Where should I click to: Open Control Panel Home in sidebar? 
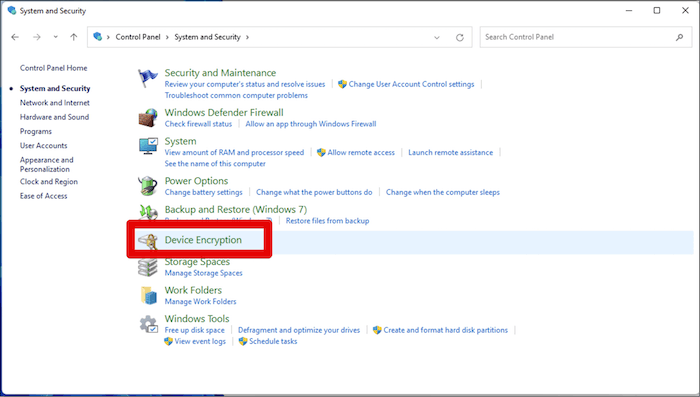pos(54,68)
